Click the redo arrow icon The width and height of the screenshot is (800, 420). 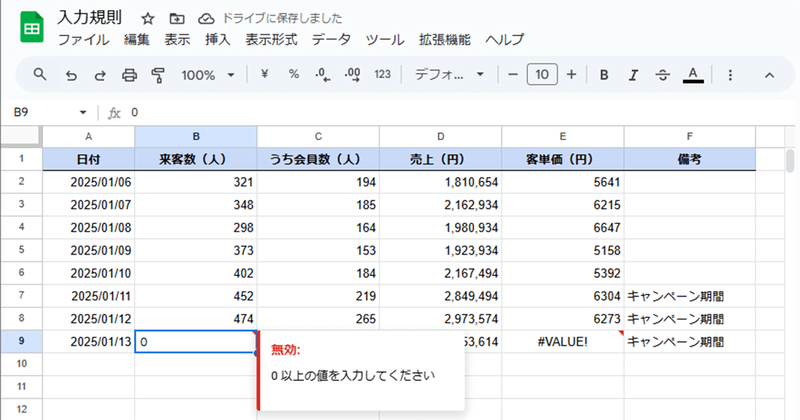(100, 76)
